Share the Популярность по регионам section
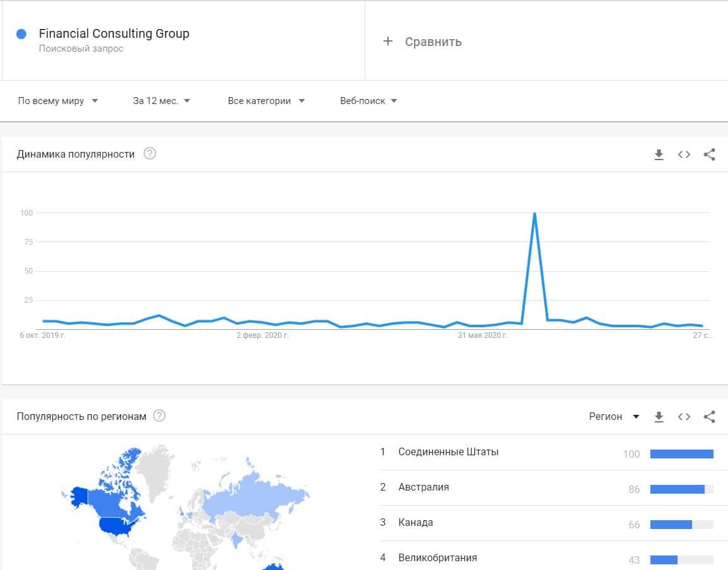The height and width of the screenshot is (570, 728). click(709, 417)
